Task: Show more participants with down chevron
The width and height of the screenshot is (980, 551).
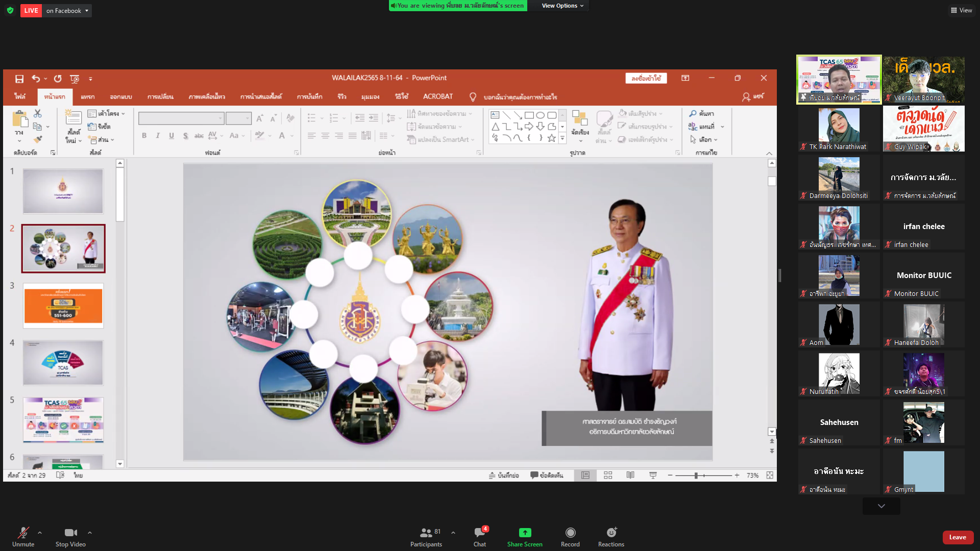Action: point(881,506)
